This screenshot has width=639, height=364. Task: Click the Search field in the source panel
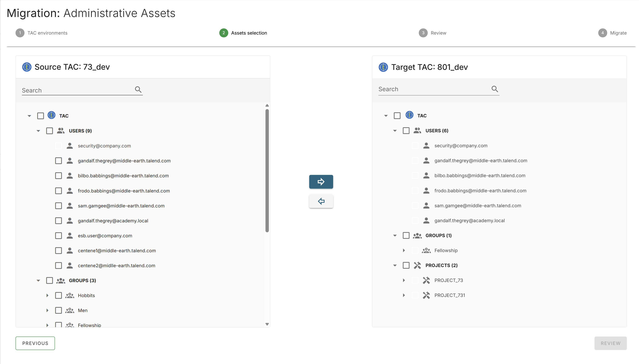click(x=75, y=90)
